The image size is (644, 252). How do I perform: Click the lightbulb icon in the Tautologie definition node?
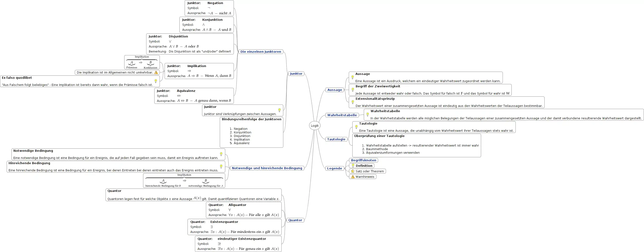click(x=356, y=127)
